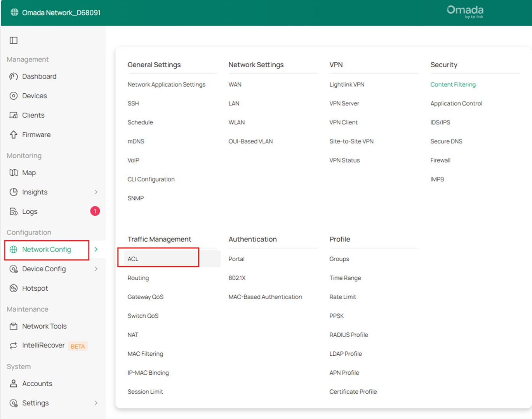Click the Hotspot signal icon
Viewport: 532px width, 419px height.
[14, 288]
